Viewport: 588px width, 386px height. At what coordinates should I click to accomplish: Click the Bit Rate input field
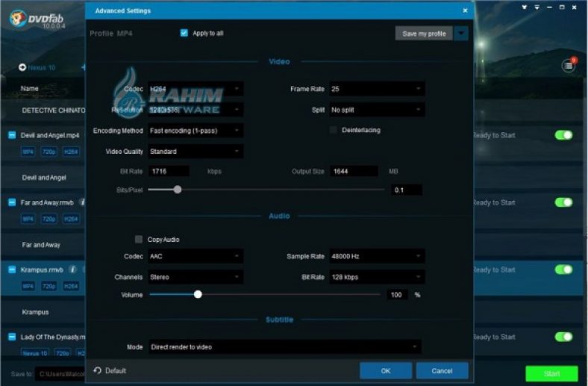(x=168, y=171)
